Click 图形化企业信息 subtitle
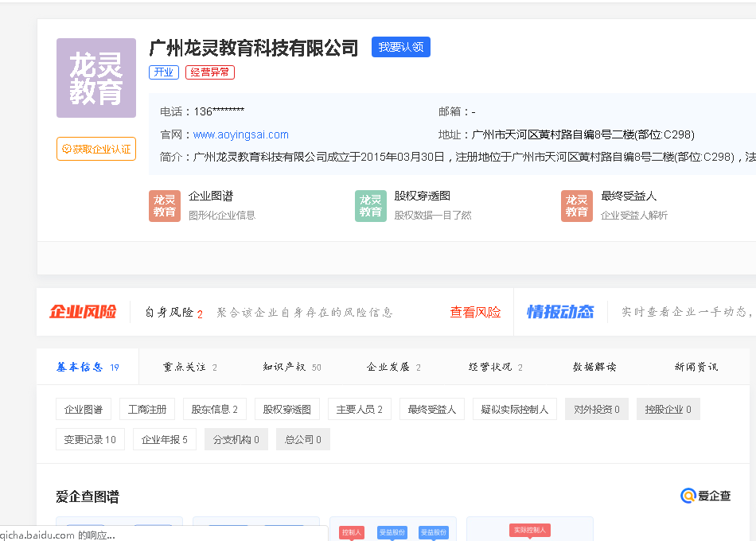 click(x=222, y=215)
